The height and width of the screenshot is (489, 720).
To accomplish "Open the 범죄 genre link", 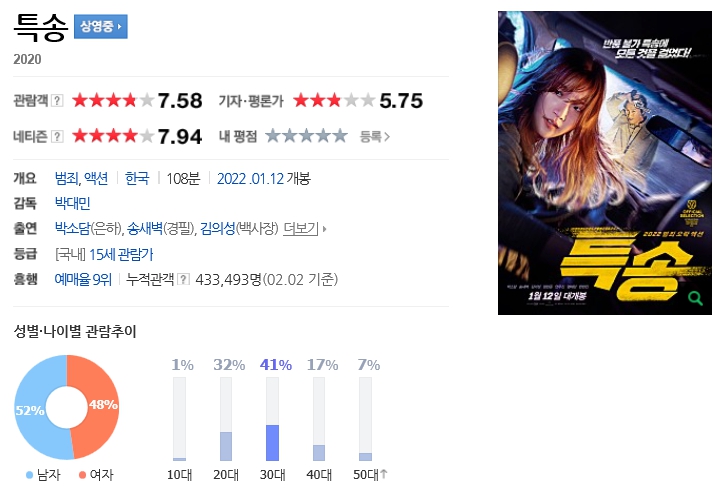I will point(67,178).
